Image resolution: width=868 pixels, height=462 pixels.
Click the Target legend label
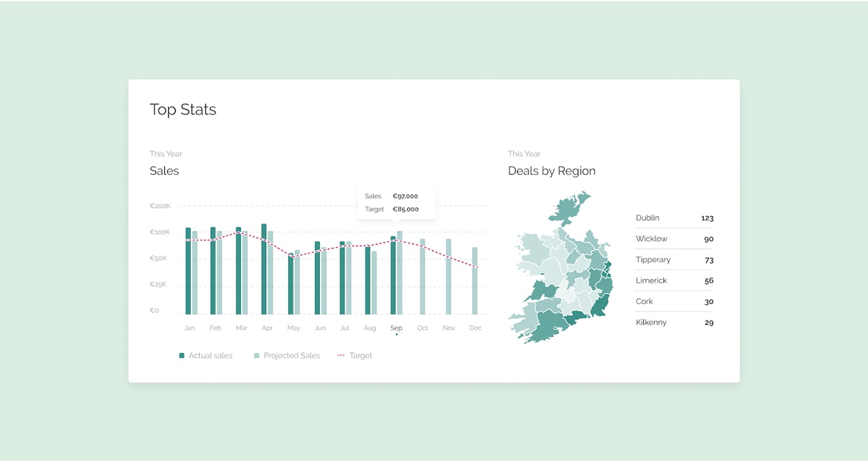click(360, 356)
